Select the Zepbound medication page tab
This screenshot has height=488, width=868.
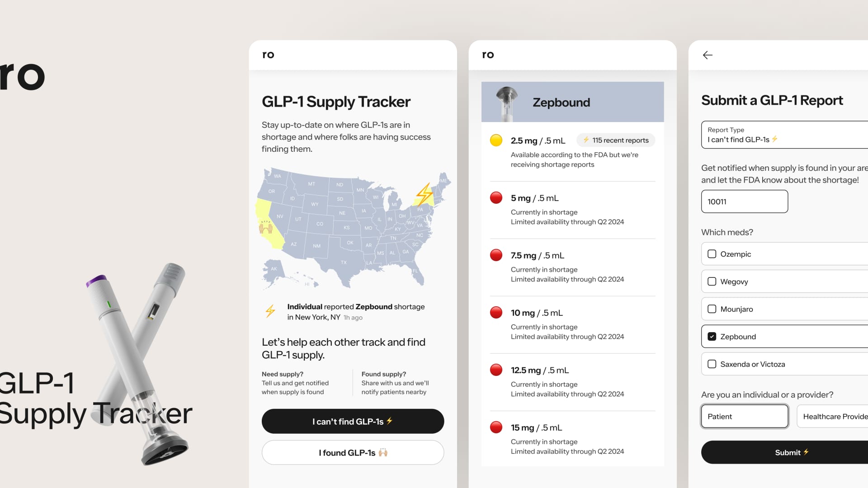(x=573, y=102)
